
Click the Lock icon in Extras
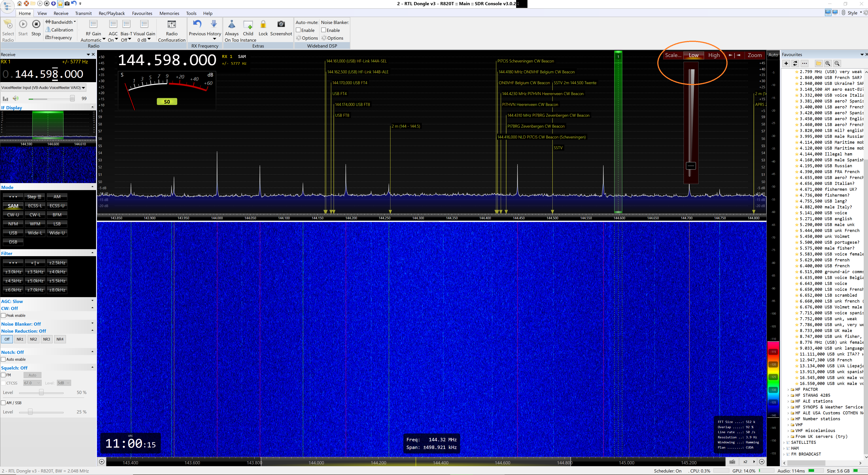263,25
